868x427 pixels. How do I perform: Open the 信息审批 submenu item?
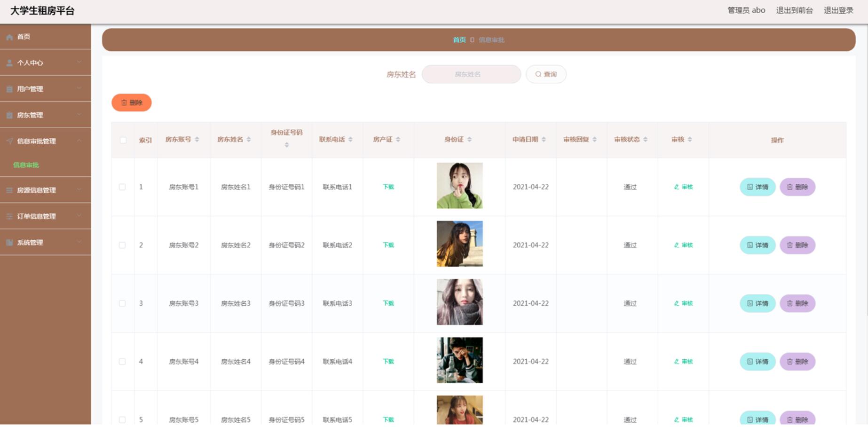26,165
